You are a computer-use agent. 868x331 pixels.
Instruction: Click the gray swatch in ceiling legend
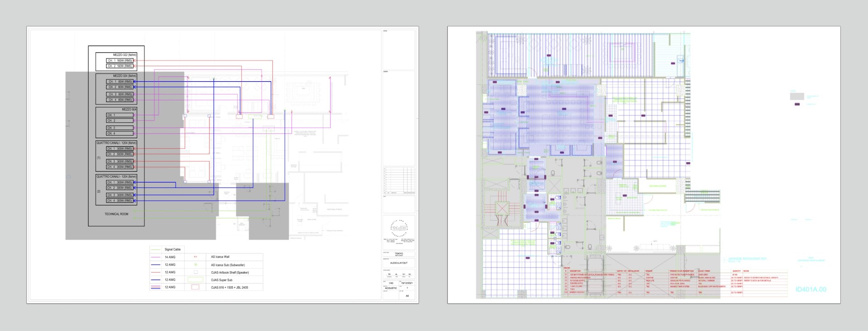[797, 96]
